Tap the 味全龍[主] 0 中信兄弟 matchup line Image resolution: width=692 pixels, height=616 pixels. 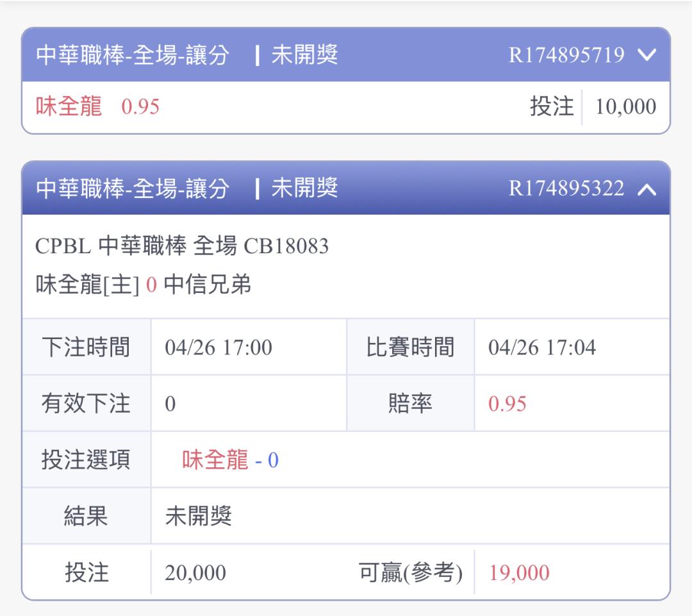click(143, 285)
